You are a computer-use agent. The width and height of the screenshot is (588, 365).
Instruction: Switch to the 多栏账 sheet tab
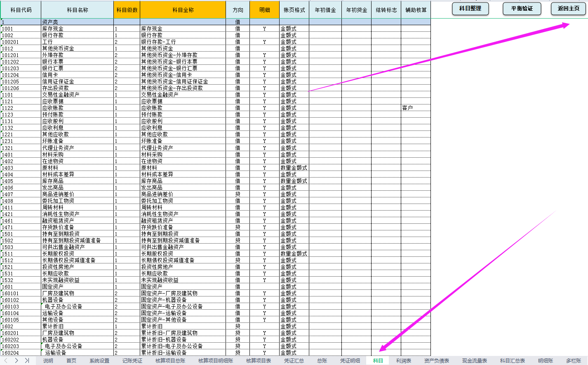click(x=574, y=361)
